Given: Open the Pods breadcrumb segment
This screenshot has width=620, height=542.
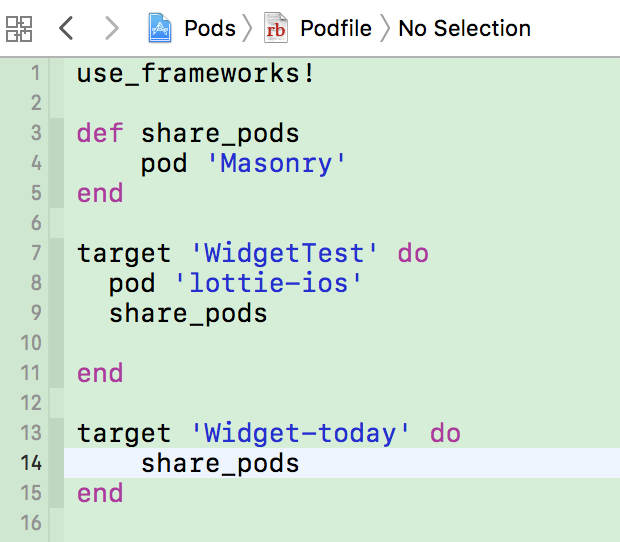Looking at the screenshot, I should 210,28.
